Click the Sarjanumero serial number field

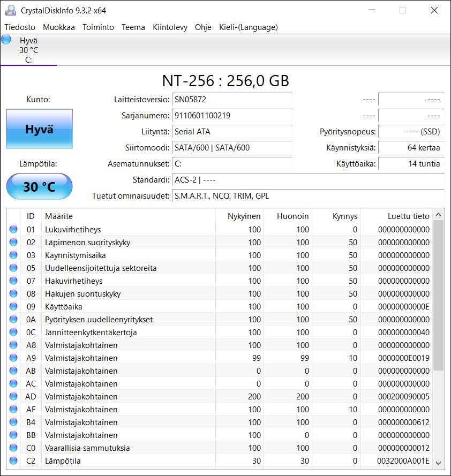[232, 116]
